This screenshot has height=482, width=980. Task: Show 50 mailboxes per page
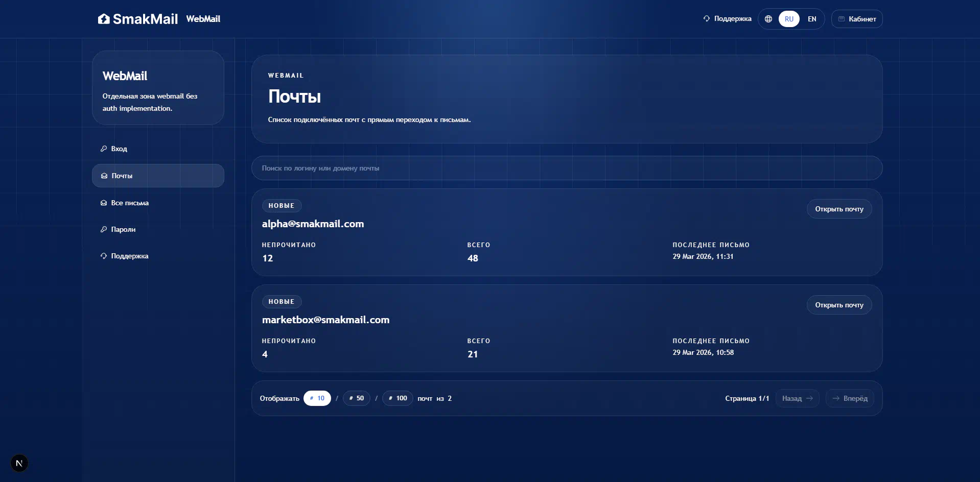click(x=356, y=398)
